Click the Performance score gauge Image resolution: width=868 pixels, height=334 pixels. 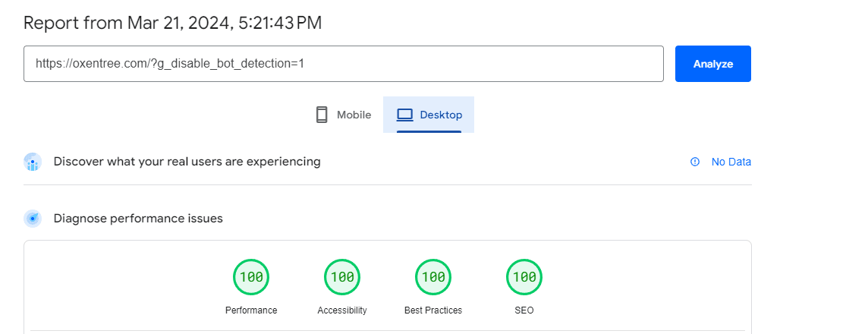pyautogui.click(x=251, y=276)
